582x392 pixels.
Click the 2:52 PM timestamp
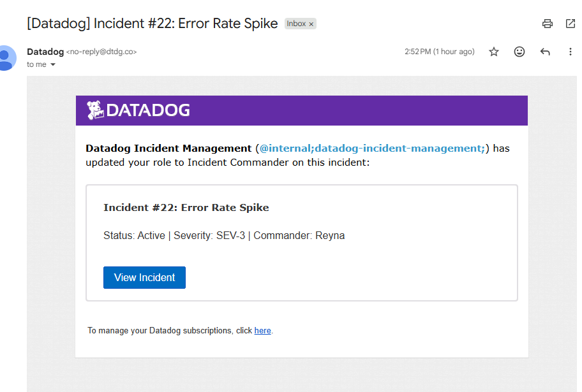pyautogui.click(x=440, y=52)
